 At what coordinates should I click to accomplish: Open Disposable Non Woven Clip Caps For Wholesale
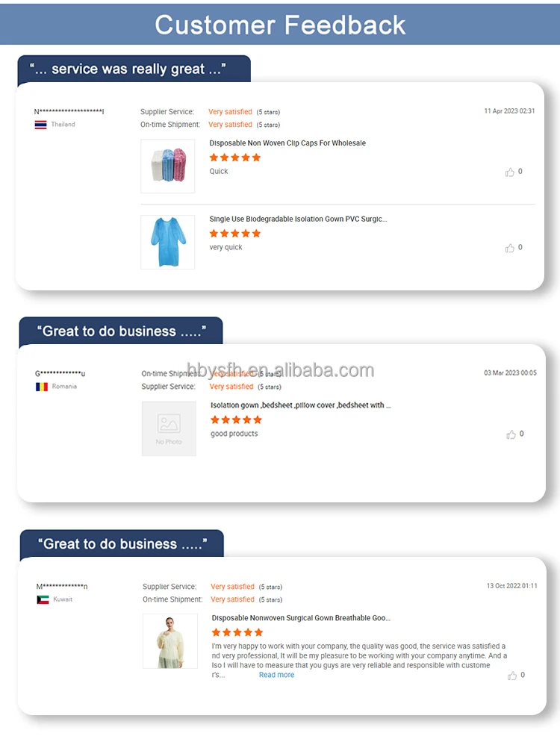[287, 143]
